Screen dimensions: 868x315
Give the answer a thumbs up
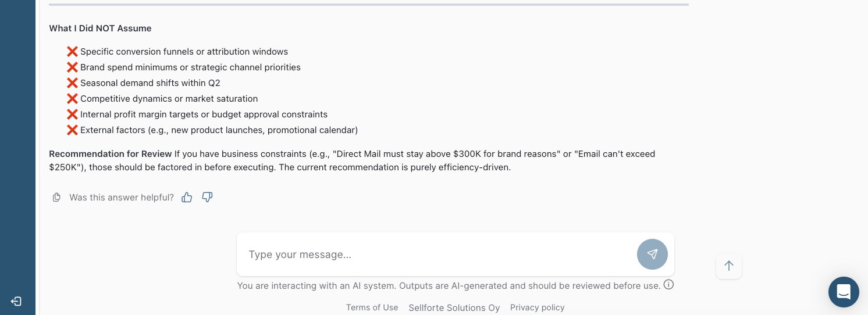tap(187, 198)
